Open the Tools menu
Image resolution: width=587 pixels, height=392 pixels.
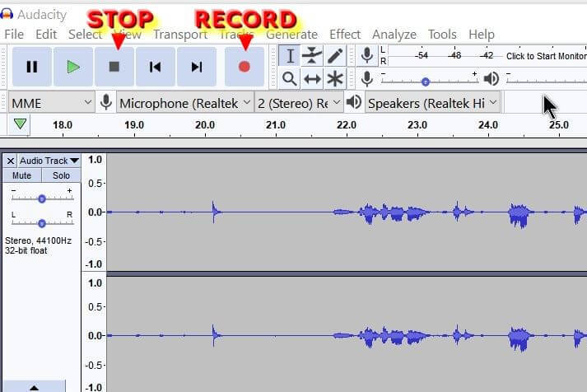point(442,35)
